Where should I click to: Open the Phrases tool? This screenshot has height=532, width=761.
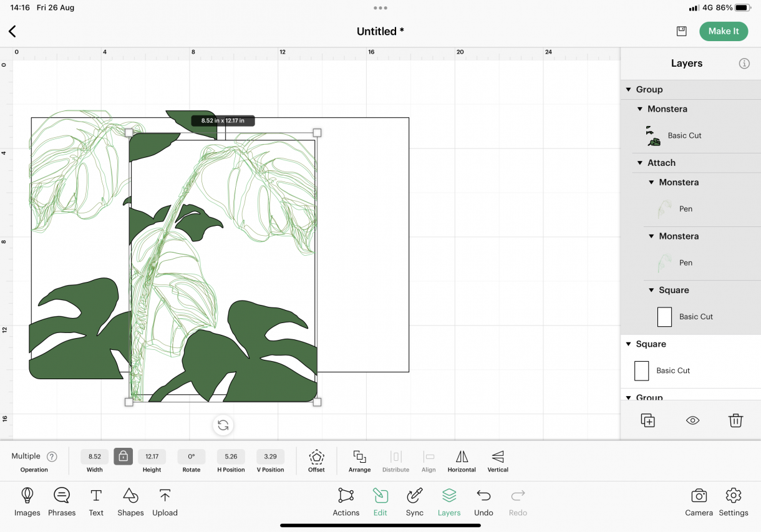pos(62,502)
